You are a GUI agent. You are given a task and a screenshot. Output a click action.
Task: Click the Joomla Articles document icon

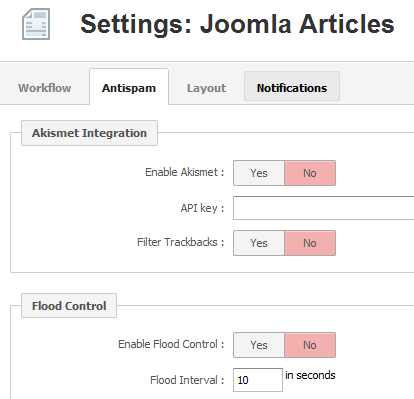pyautogui.click(x=36, y=24)
